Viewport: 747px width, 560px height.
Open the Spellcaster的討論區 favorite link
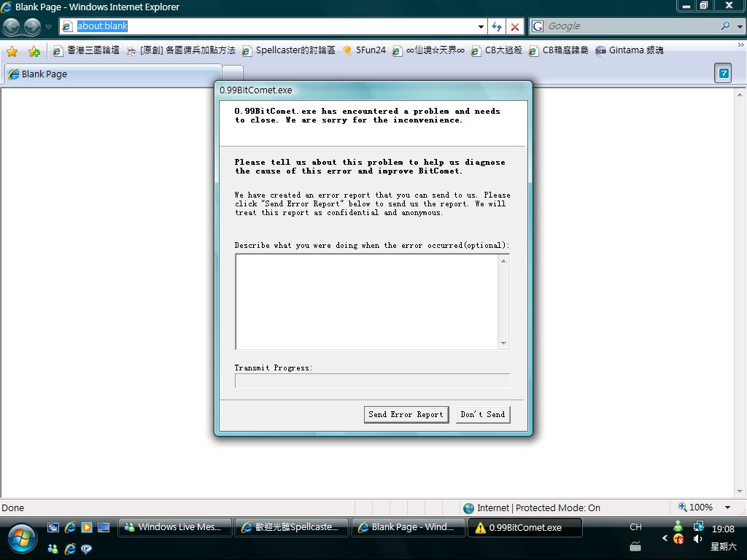tap(289, 50)
